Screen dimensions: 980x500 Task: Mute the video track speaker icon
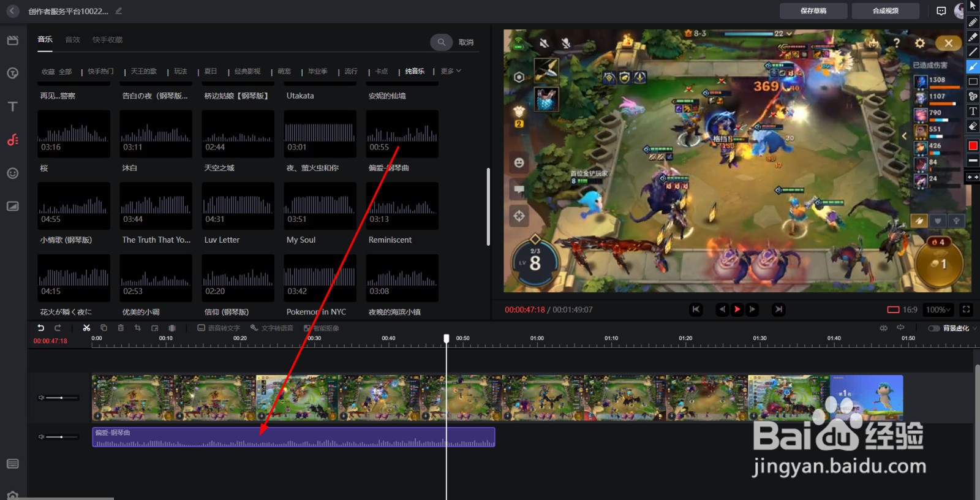tap(41, 398)
